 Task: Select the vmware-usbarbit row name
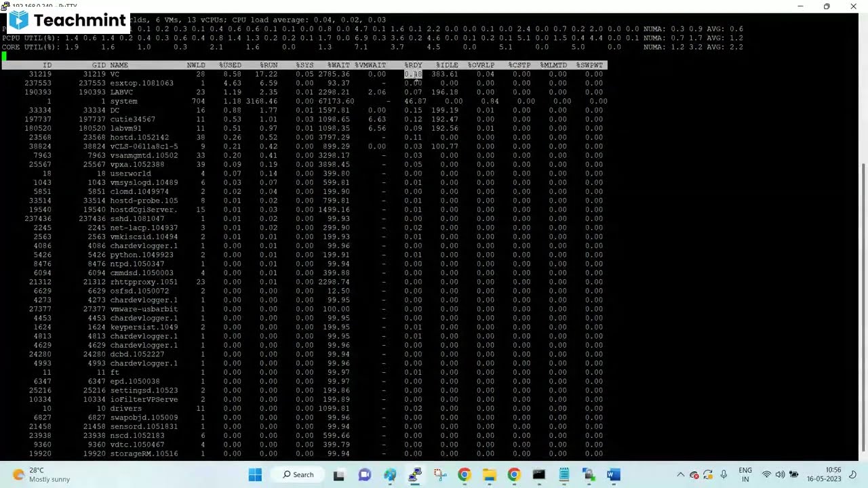pos(144,309)
